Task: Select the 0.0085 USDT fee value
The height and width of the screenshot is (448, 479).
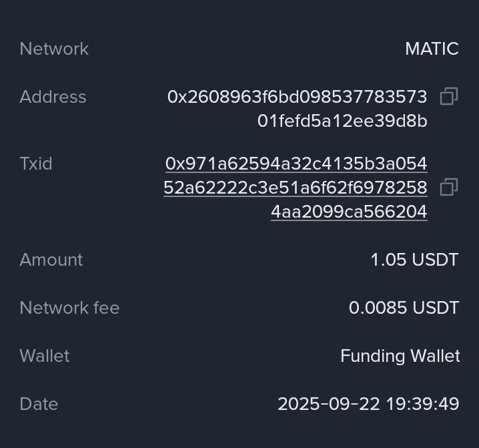Action: click(404, 308)
